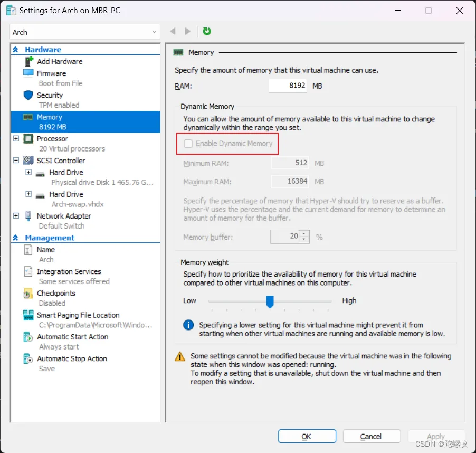Click the "Some services offered" text
Image resolution: width=476 pixels, height=453 pixels.
coord(74,281)
